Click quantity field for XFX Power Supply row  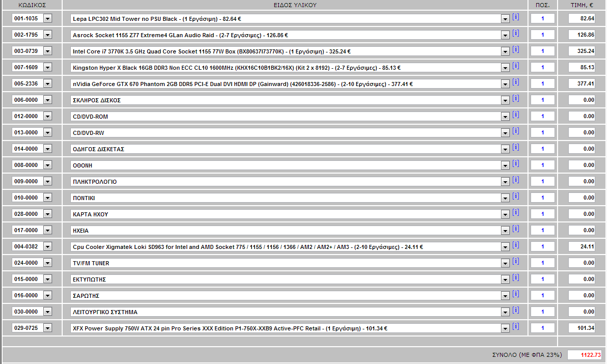pyautogui.click(x=542, y=328)
